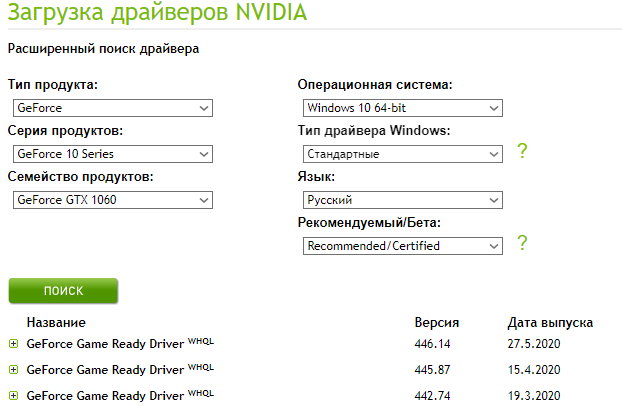Viewport: 622px width, 406px height.
Task: Click the green ПОИСК search button
Action: point(63,291)
